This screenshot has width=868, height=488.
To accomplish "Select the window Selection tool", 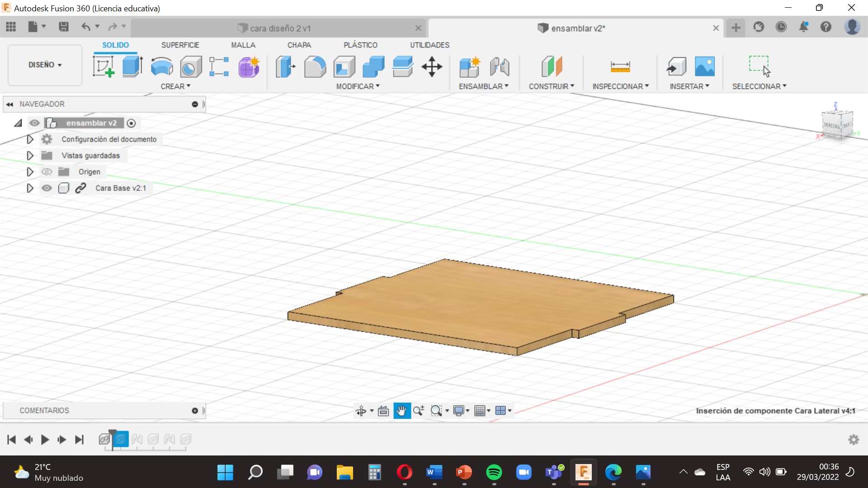I will (x=759, y=66).
